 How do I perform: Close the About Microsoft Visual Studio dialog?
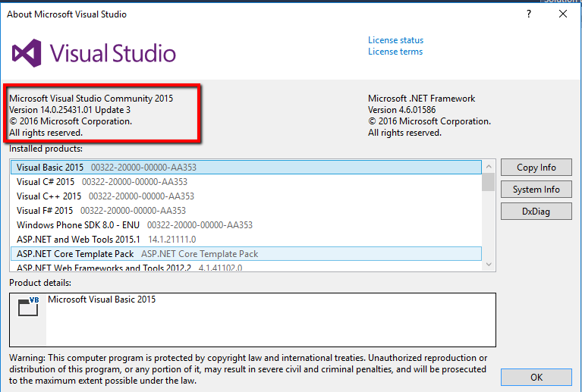tap(563, 14)
